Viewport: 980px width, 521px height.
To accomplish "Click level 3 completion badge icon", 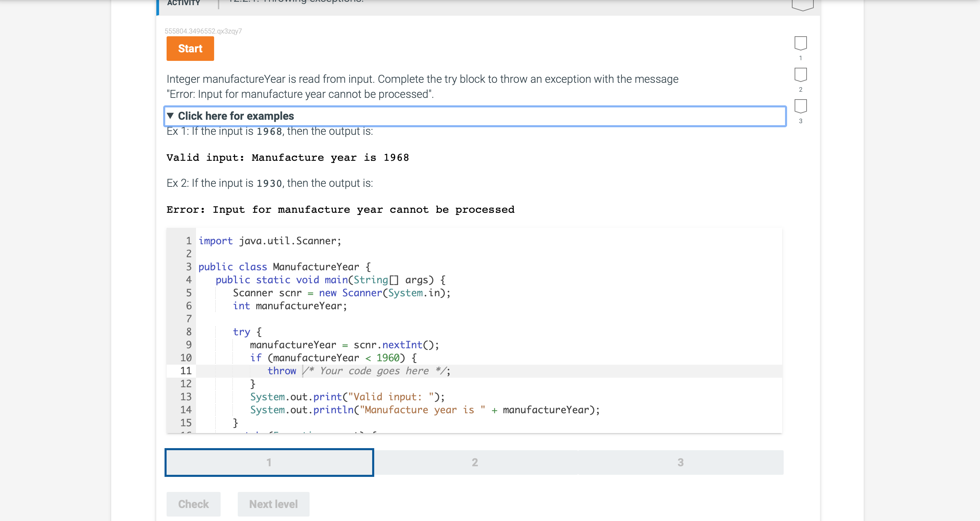I will pyautogui.click(x=800, y=106).
